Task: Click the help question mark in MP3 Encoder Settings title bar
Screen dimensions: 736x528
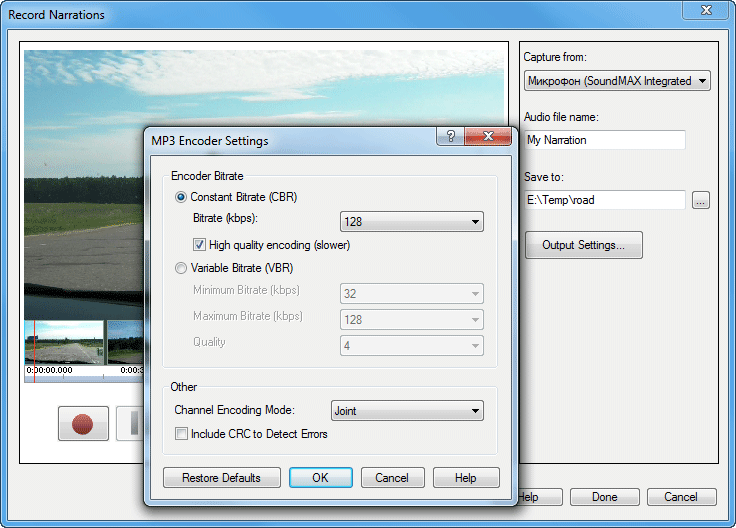Action: coord(451,136)
